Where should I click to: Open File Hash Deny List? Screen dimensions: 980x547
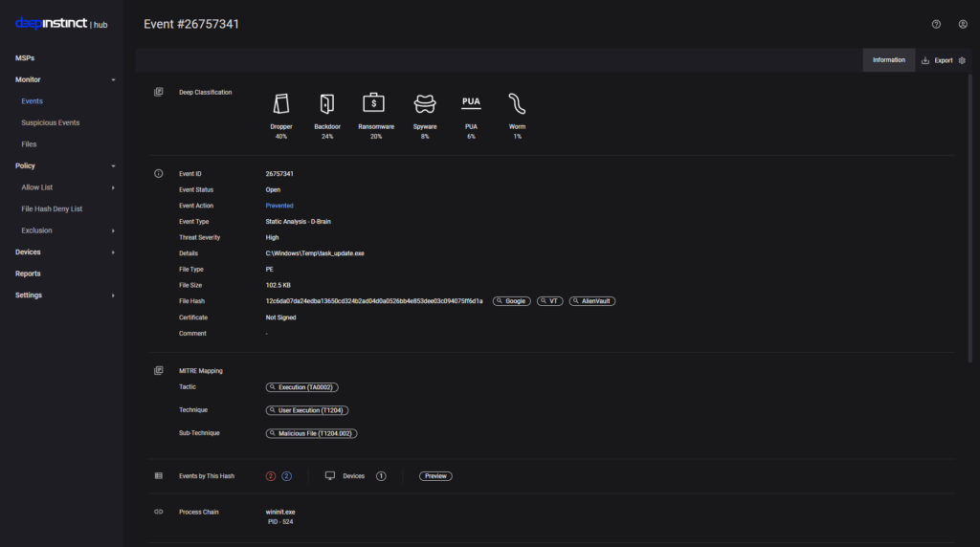52,209
